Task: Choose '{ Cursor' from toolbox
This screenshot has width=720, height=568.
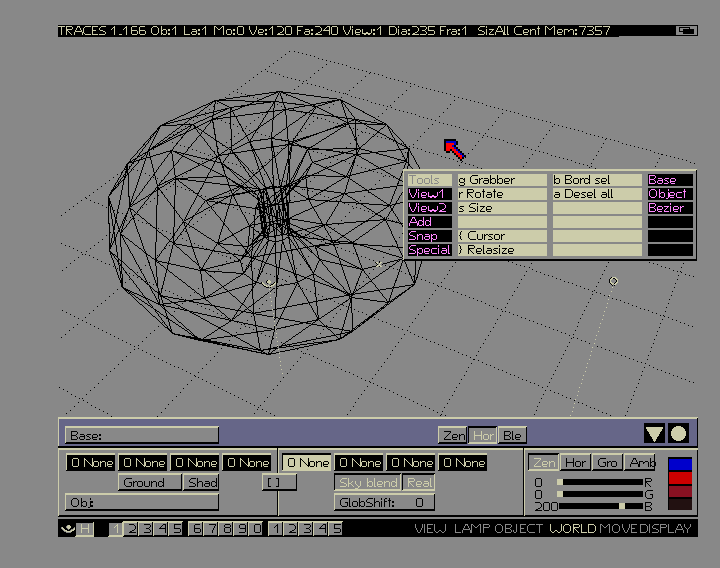Action: [502, 236]
